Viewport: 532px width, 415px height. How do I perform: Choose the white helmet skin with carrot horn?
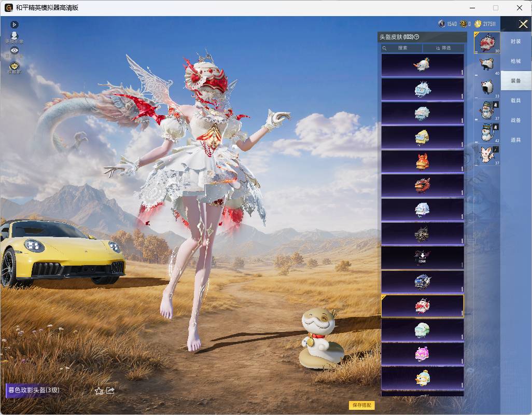click(423, 65)
